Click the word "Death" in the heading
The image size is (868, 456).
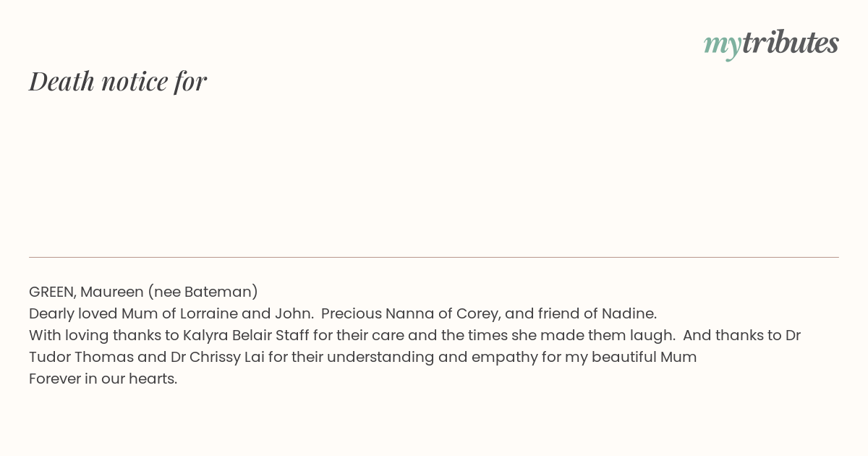(x=61, y=81)
